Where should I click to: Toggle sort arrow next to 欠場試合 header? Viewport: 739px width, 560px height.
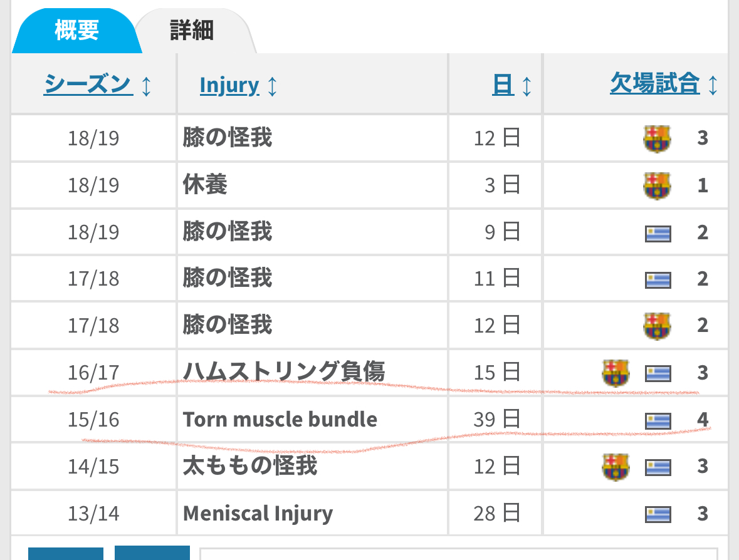[713, 85]
